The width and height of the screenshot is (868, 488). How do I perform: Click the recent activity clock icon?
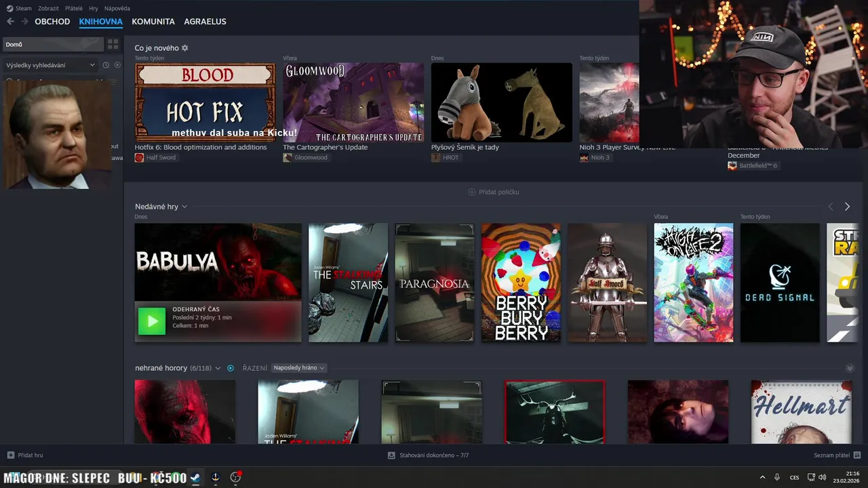[x=106, y=65]
